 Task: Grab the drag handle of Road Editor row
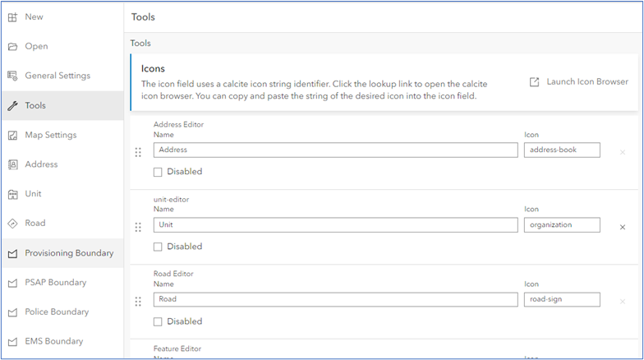pyautogui.click(x=138, y=302)
